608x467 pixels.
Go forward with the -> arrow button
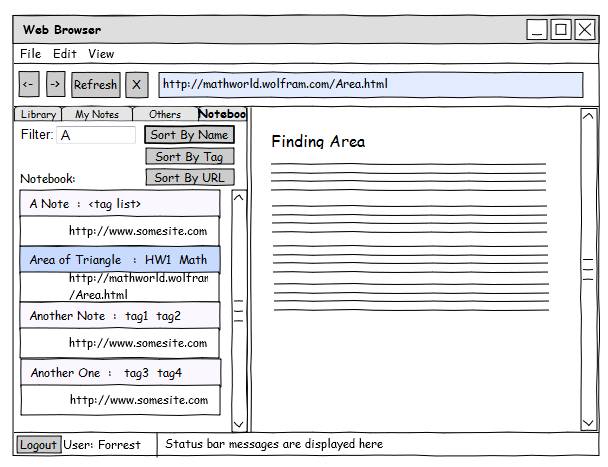(x=55, y=84)
